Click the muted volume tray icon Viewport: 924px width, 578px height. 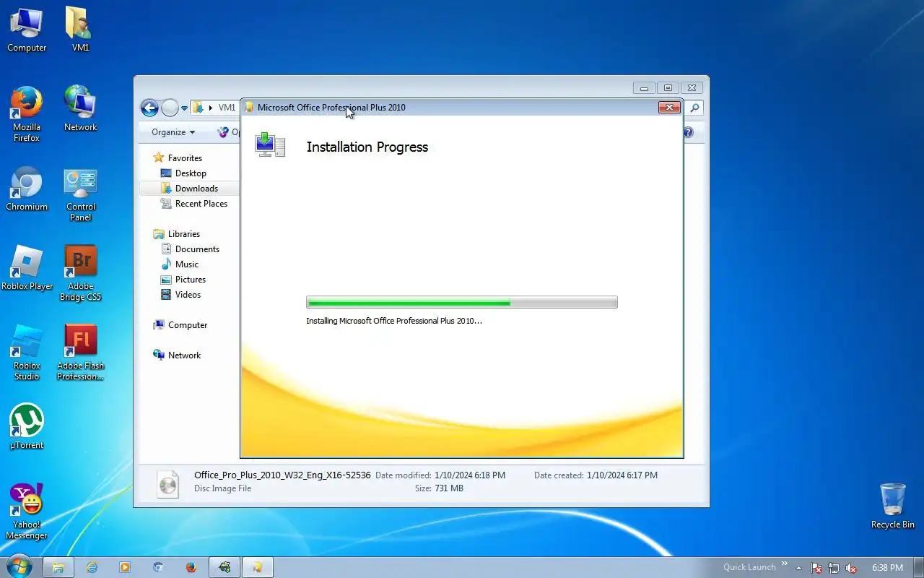851,568
